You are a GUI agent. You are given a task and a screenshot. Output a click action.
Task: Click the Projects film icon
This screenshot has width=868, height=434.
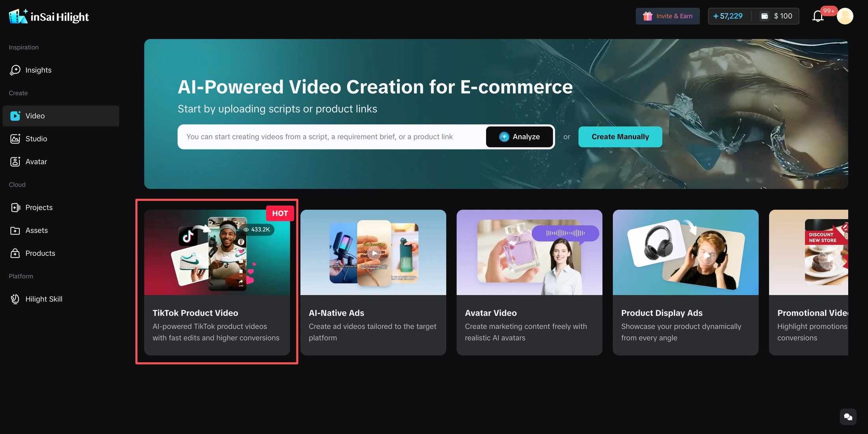tap(15, 207)
